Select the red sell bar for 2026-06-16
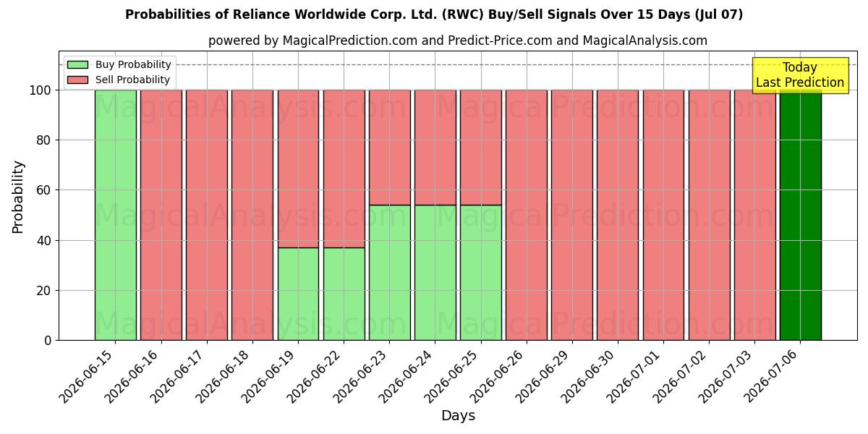868x434 pixels. click(x=161, y=215)
